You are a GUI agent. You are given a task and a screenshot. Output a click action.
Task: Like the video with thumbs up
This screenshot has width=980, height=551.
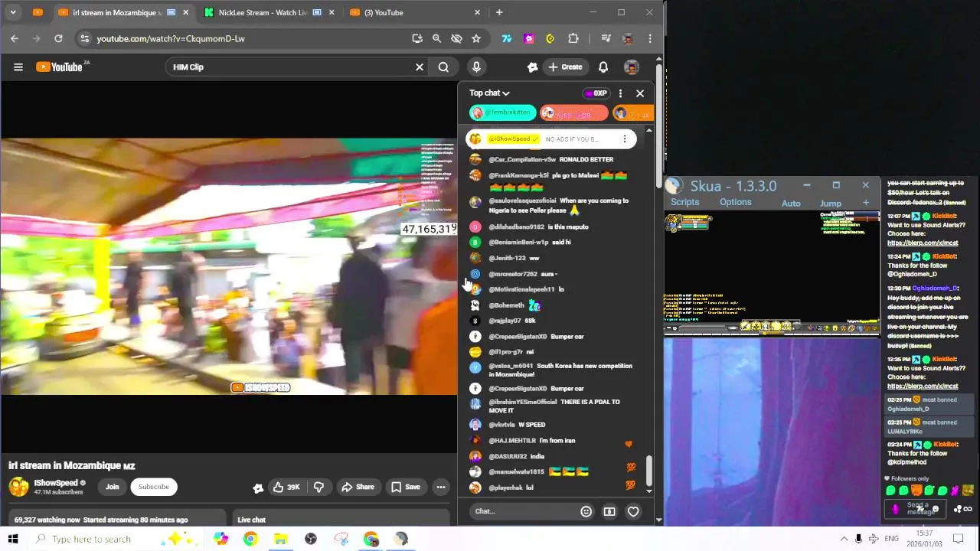286,487
